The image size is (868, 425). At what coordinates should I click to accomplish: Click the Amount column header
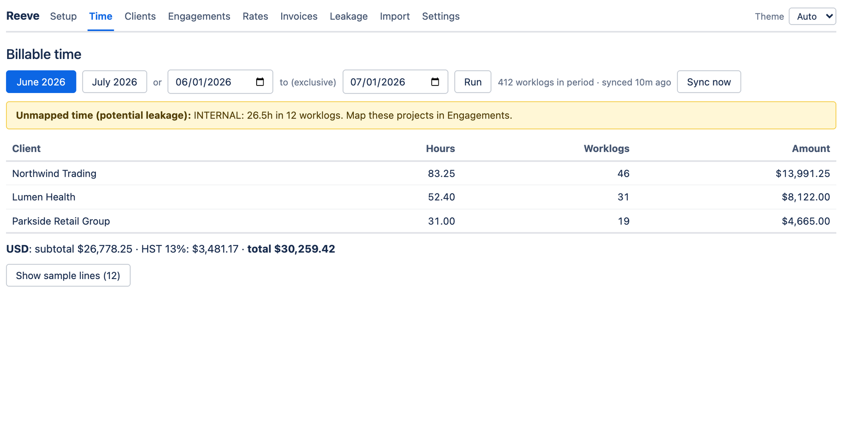pos(810,149)
